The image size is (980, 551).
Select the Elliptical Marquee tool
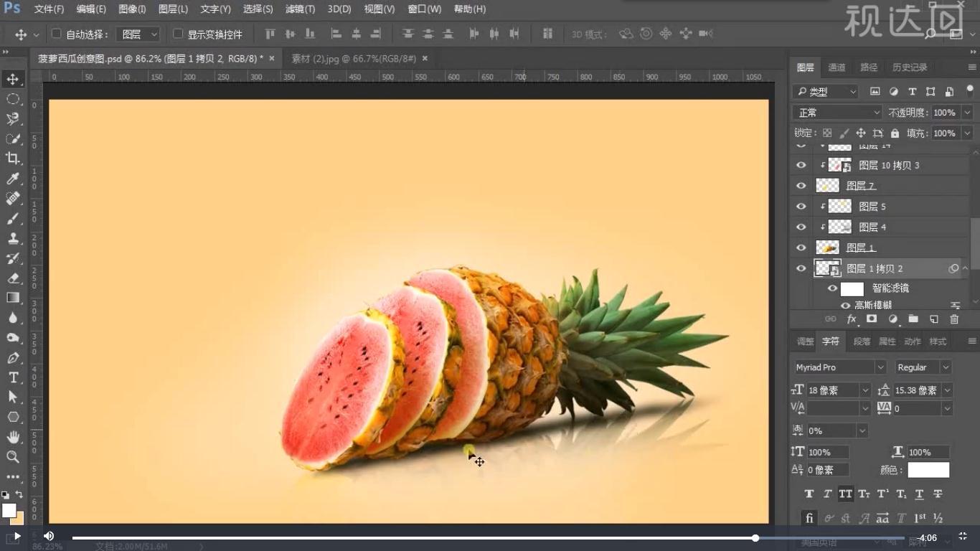[x=13, y=99]
